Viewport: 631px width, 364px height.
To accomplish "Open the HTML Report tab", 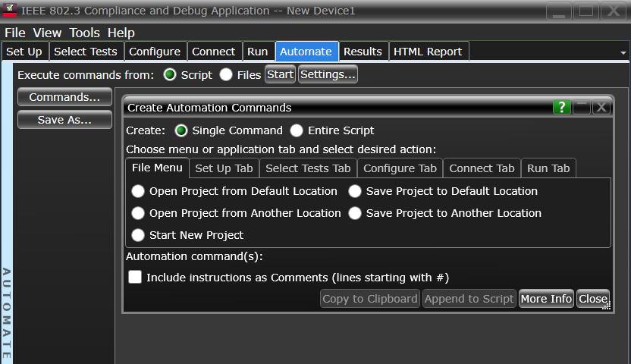I will 429,52.
